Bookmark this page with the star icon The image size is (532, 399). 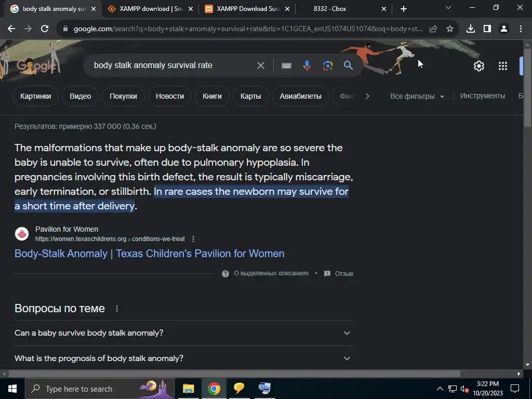point(449,29)
